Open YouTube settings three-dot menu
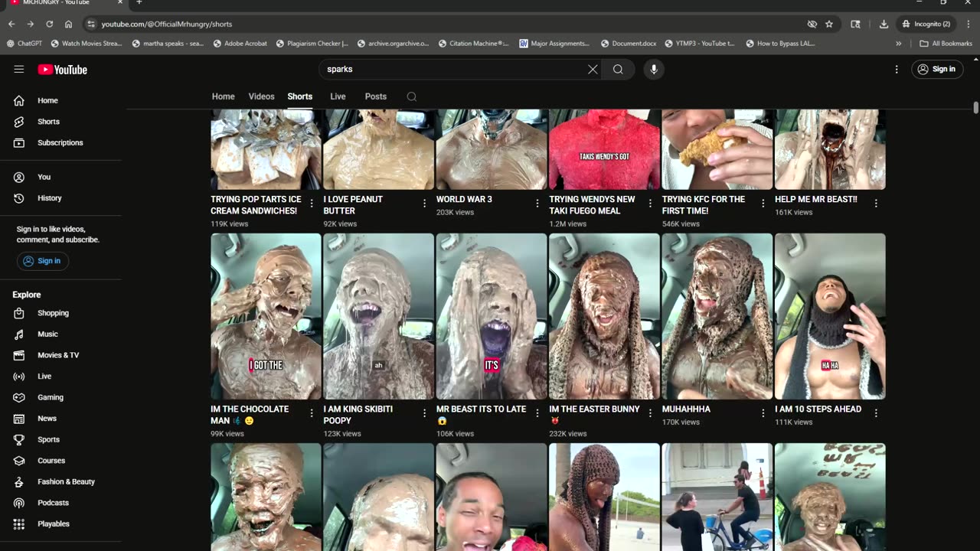Viewport: 980px width, 551px height. [897, 70]
